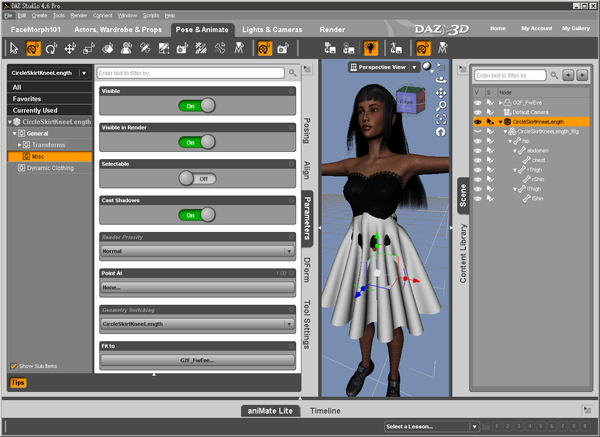
Task: Click the Fit to G2F_FwEve button
Action: [x=197, y=360]
